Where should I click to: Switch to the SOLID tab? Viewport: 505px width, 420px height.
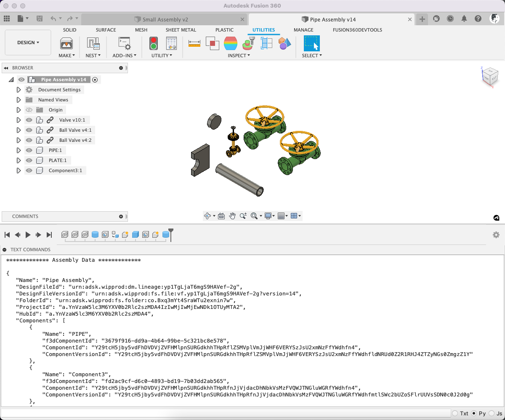(70, 30)
